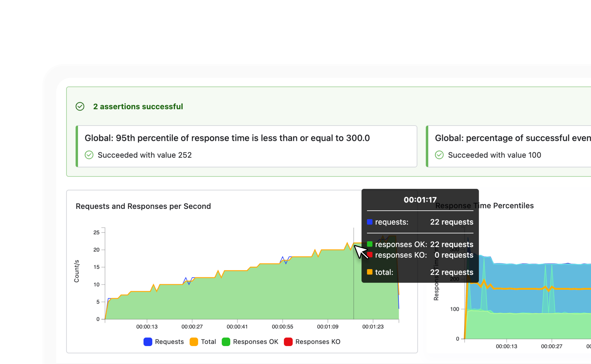The height and width of the screenshot is (364, 591).
Task: Click the 00:00:27 tick on percentiles chart
Action: 552,346
